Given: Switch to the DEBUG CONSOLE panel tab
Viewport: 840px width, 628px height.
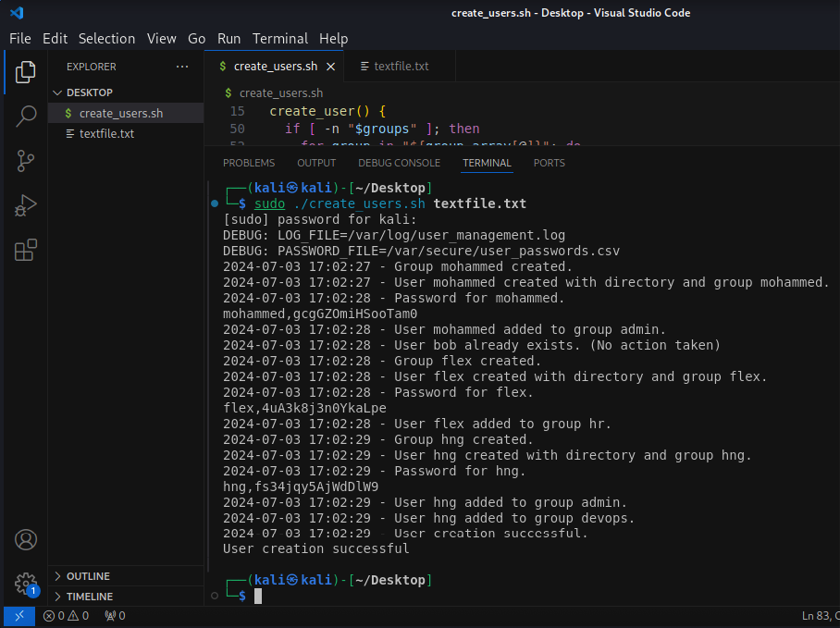Looking at the screenshot, I should [399, 163].
